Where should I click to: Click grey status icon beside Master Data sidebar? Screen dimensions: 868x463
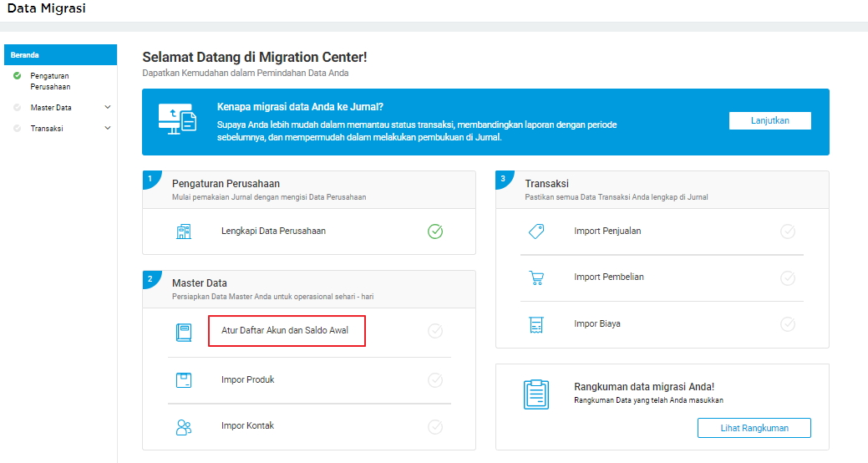18,108
